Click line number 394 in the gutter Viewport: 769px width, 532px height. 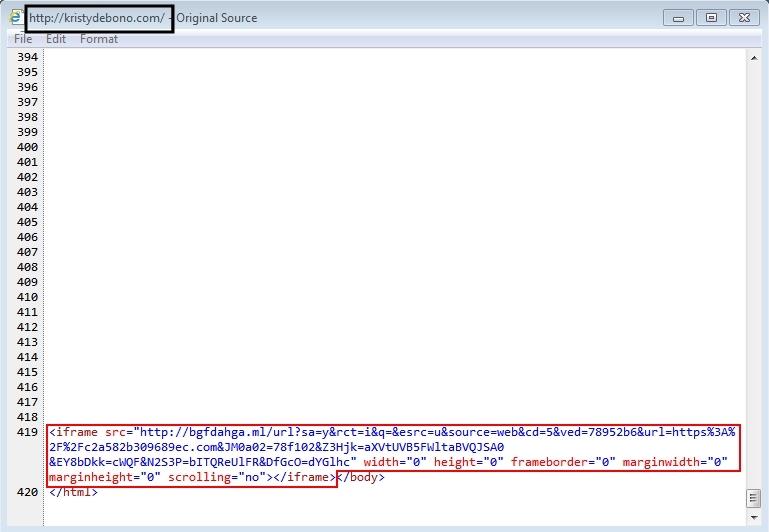tap(28, 57)
